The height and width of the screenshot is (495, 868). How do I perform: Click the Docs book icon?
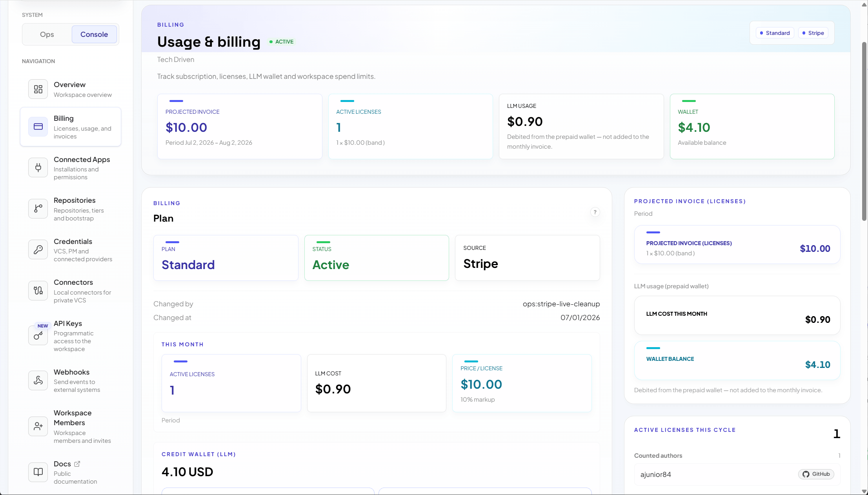click(x=38, y=472)
